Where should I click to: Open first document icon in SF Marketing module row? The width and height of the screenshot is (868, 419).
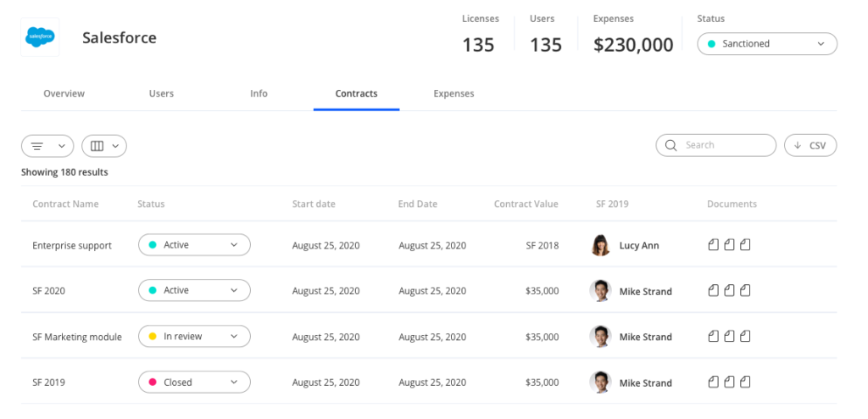coord(714,337)
